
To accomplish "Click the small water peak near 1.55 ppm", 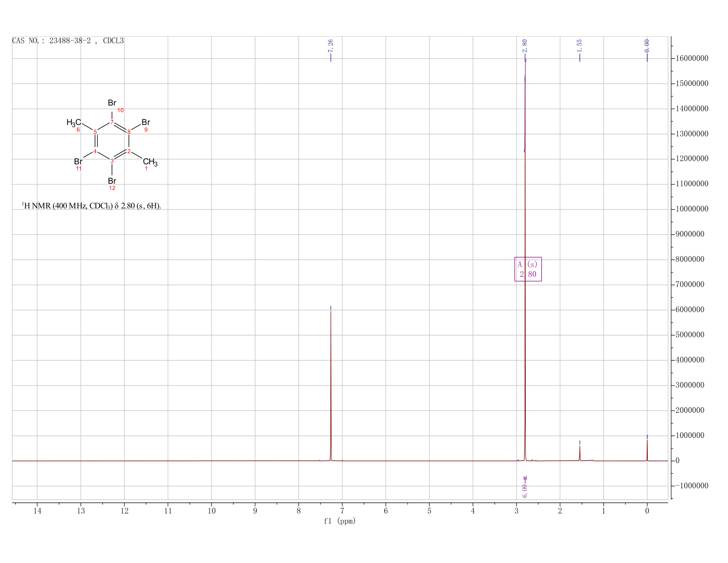I will pyautogui.click(x=580, y=453).
